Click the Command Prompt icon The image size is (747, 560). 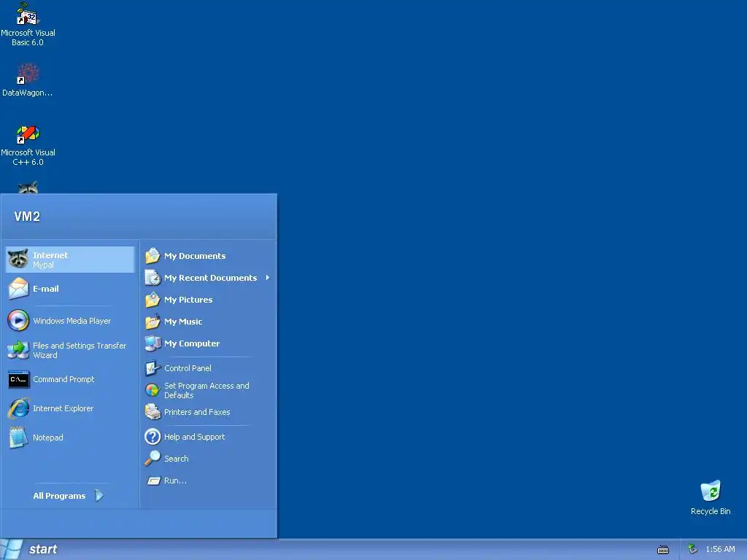18,379
